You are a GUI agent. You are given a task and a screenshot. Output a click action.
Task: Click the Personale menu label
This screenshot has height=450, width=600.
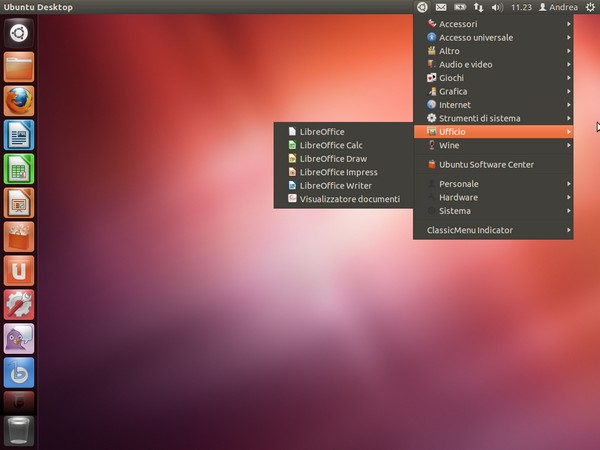459,184
